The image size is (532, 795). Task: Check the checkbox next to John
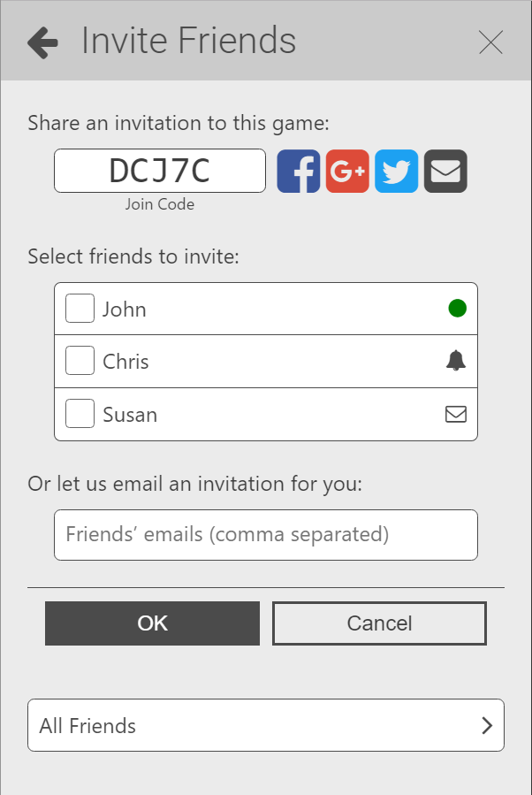click(x=80, y=308)
